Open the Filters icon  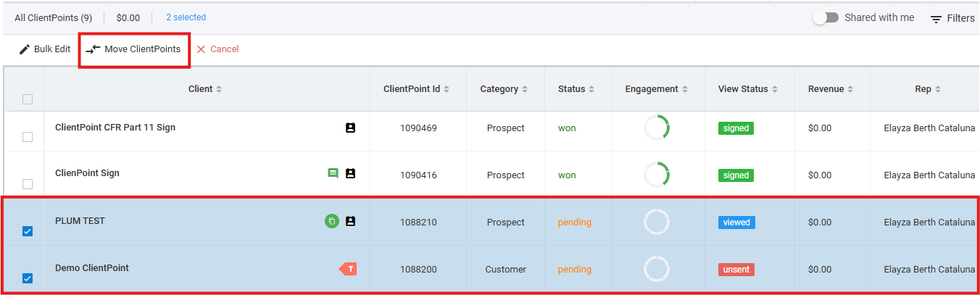pos(937,18)
